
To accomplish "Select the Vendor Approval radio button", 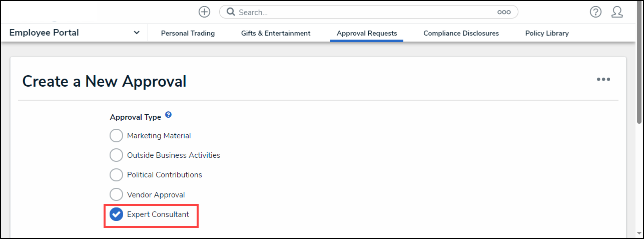I will pos(116,195).
